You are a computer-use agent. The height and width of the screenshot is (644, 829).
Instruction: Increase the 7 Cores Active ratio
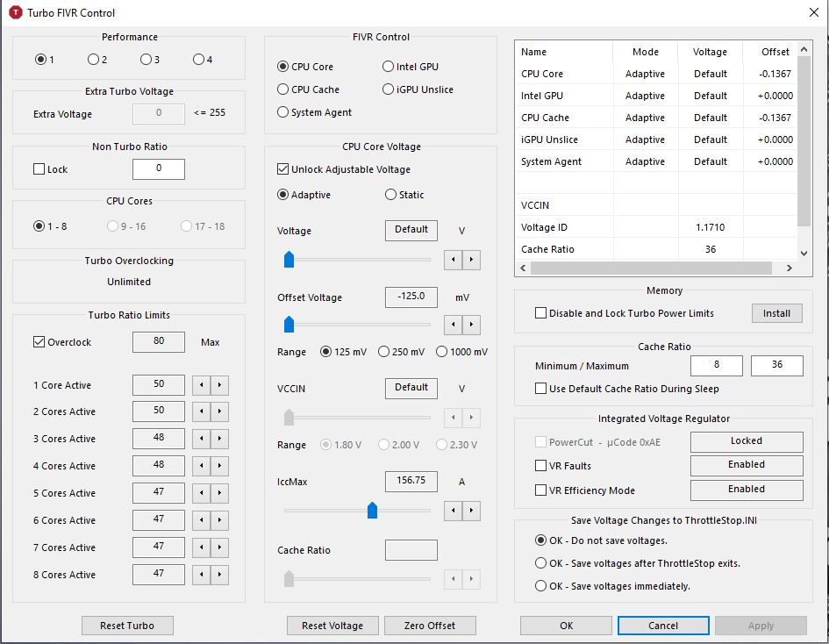click(x=219, y=547)
